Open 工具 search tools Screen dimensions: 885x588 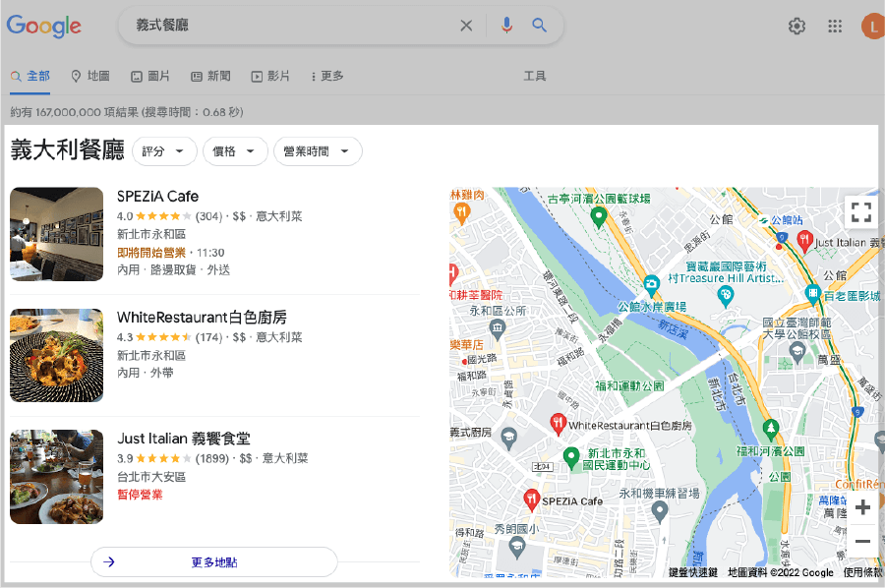(535, 76)
